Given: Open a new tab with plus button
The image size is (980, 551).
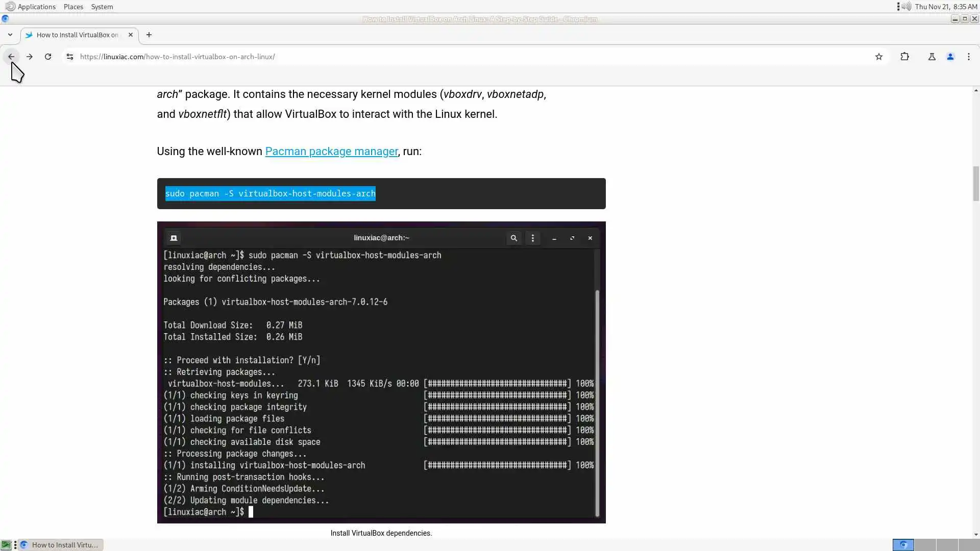Looking at the screenshot, I should pyautogui.click(x=149, y=35).
